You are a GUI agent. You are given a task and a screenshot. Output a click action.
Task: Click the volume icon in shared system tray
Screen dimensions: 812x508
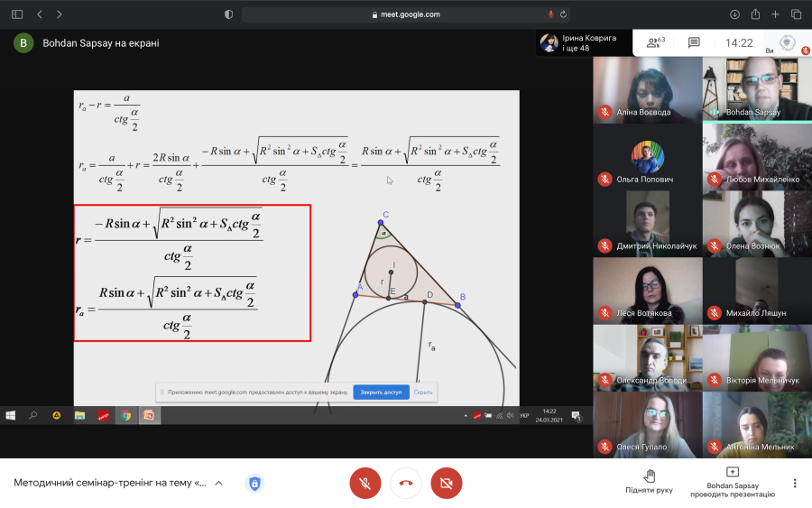click(x=510, y=415)
